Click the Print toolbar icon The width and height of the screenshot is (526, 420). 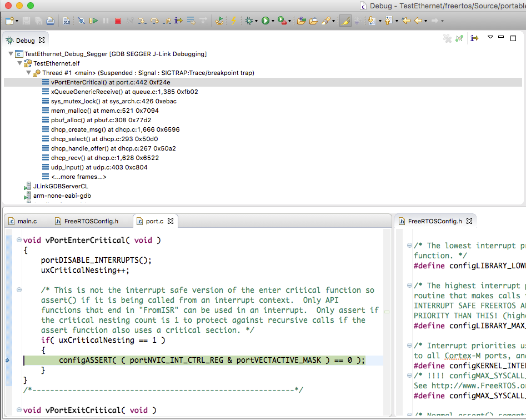coord(51,21)
